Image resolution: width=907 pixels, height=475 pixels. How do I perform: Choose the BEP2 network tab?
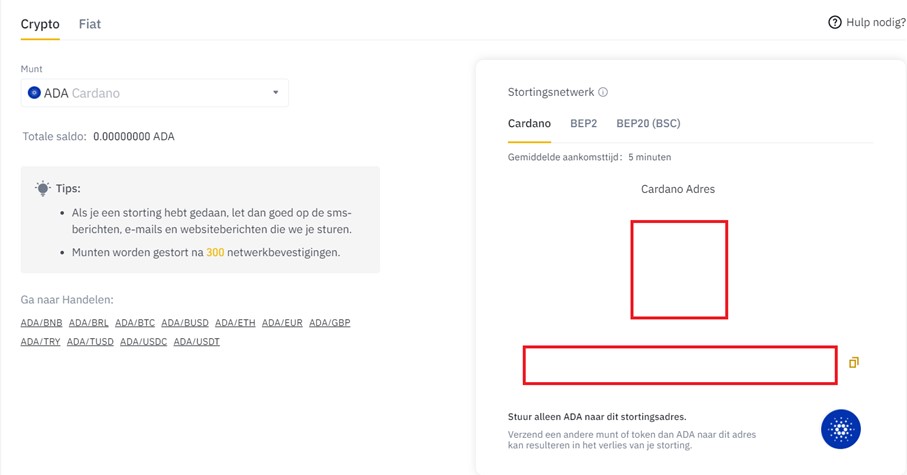point(583,124)
